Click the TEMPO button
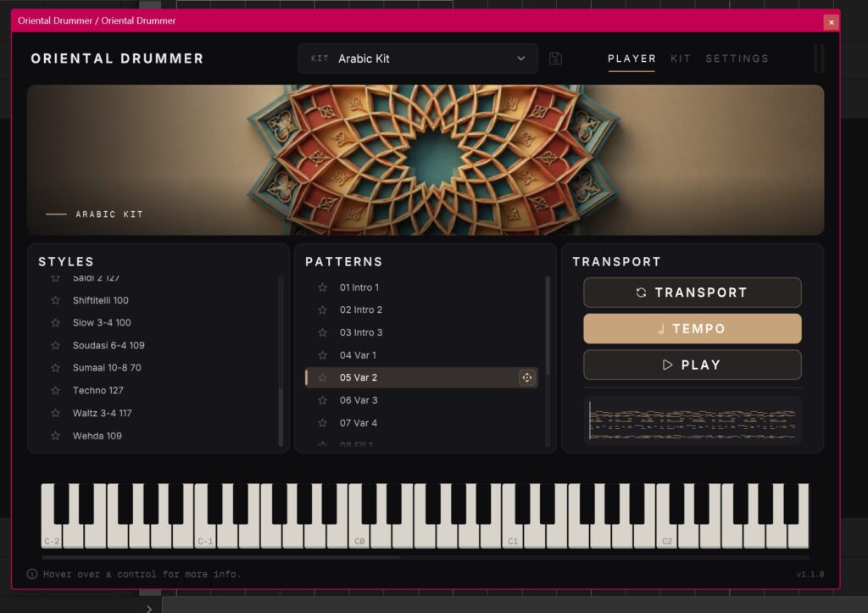The image size is (868, 613). pos(692,329)
